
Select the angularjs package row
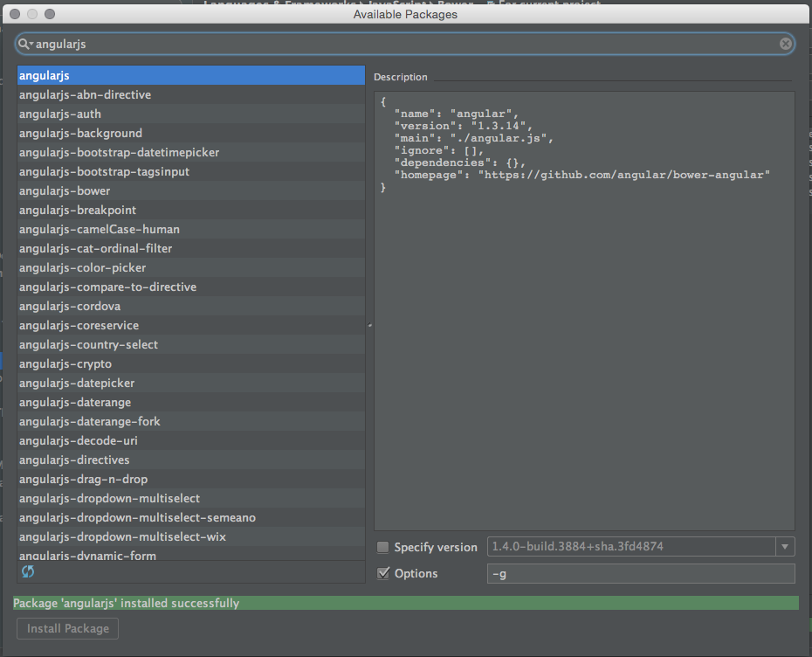coord(191,76)
